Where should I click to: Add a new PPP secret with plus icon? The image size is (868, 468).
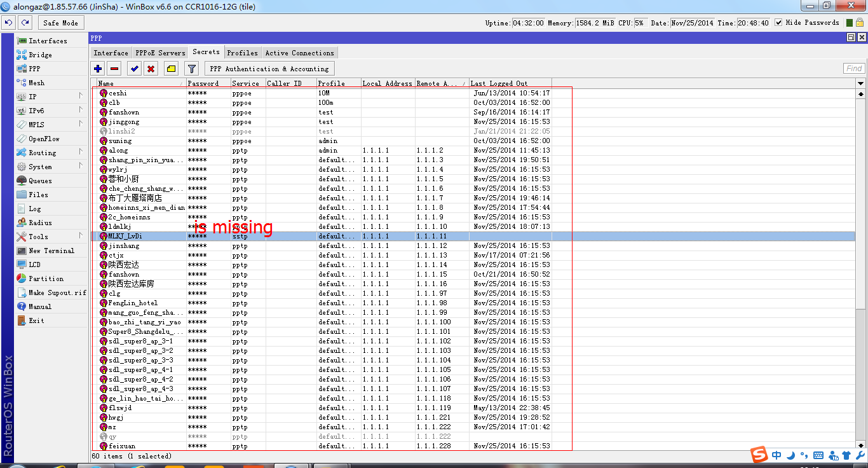98,69
